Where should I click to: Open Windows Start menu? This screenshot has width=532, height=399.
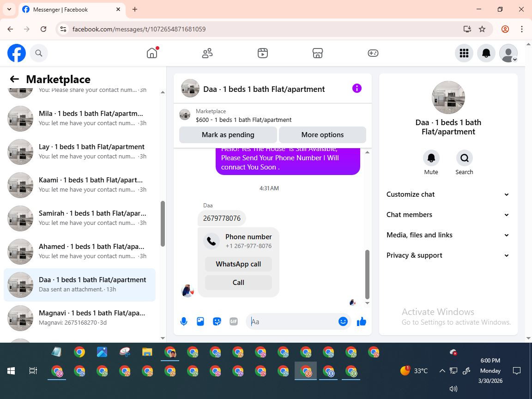click(x=11, y=371)
